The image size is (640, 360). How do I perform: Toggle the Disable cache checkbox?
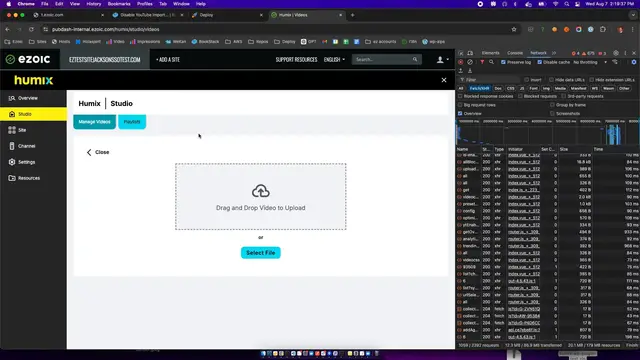coord(540,62)
